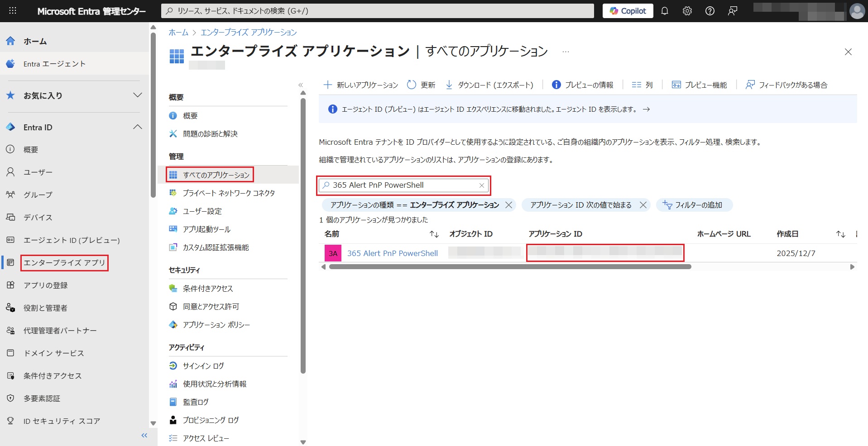Collapse the left navigation with double chevron
Image resolution: width=868 pixels, height=446 pixels.
pyautogui.click(x=144, y=435)
